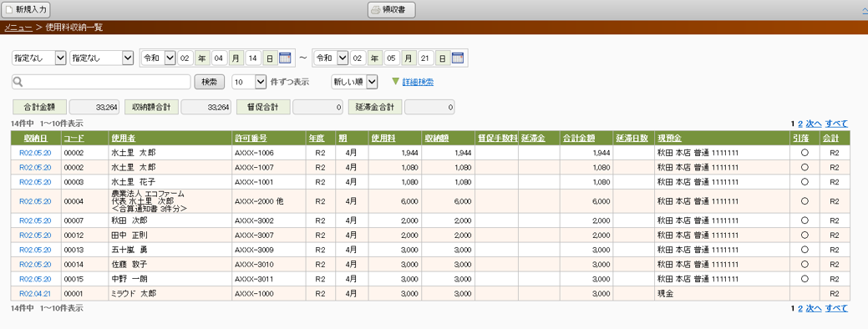Open R02.05.20 date link for 農業法人 エコファーム
Image resolution: width=868 pixels, height=329 pixels.
pos(35,201)
